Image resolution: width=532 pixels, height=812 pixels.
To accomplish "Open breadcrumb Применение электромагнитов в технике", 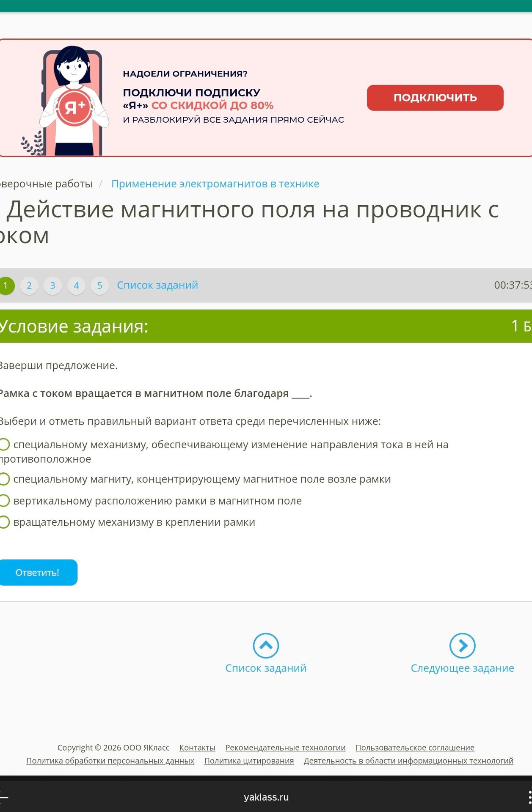I will pyautogui.click(x=215, y=184).
